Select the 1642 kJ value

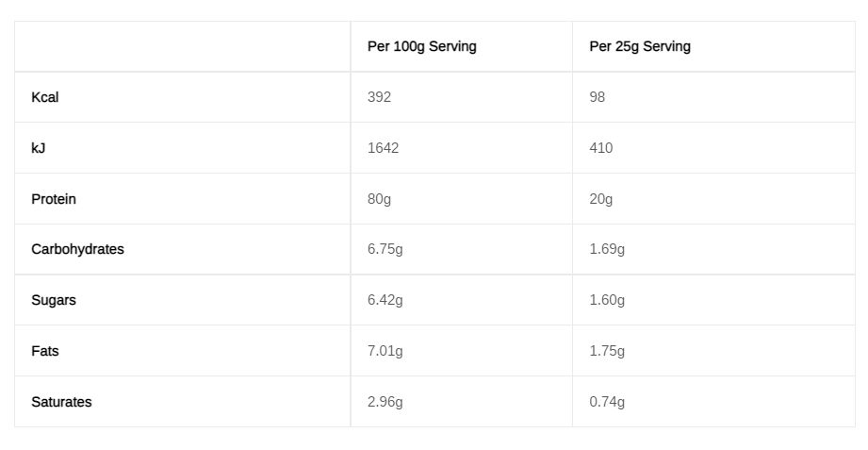click(x=383, y=148)
